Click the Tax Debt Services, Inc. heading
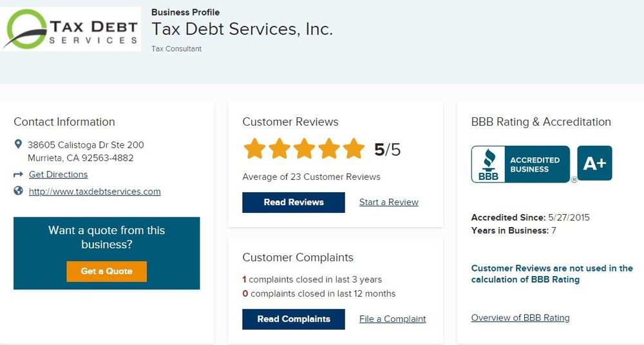Viewport: 644px width, 345px height. tap(242, 29)
